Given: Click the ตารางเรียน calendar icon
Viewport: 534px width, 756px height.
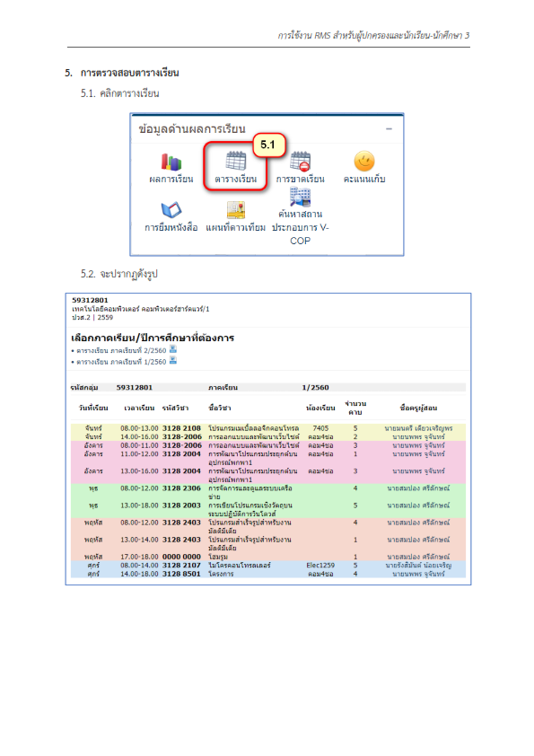Looking at the screenshot, I should 236,161.
